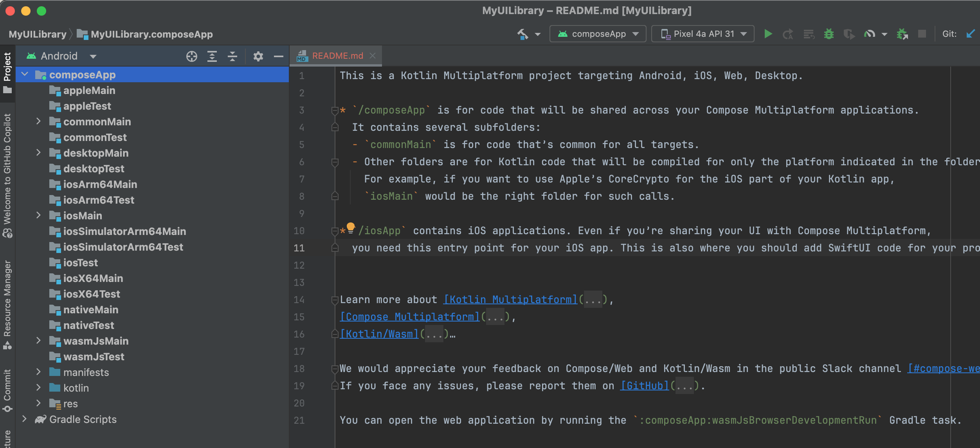
Task: Click the Stop square icon
Action: click(x=922, y=34)
